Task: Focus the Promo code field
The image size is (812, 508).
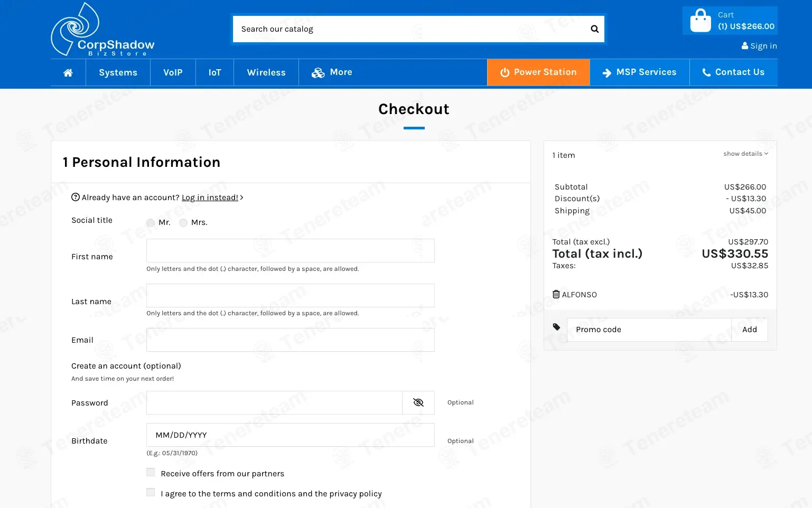Action: (x=649, y=330)
